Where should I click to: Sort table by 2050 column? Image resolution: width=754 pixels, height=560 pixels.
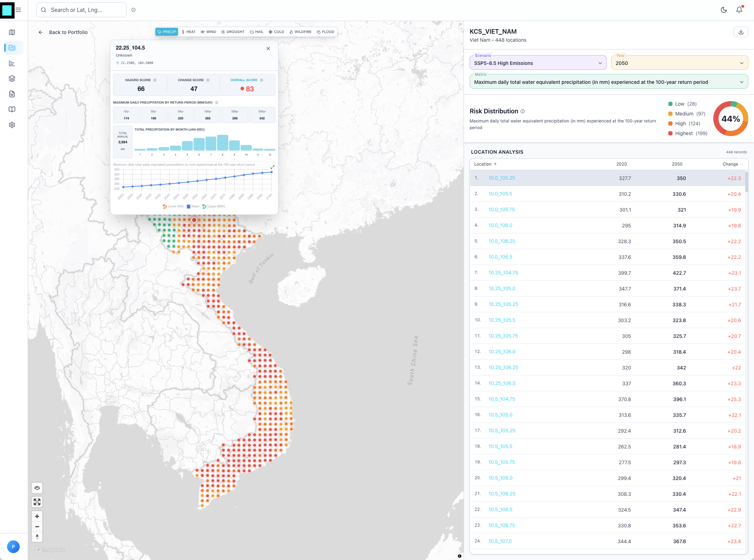coord(680,164)
